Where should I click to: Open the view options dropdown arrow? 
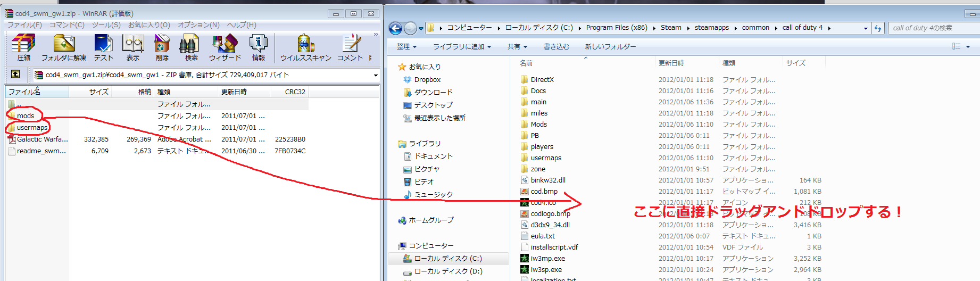968,47
